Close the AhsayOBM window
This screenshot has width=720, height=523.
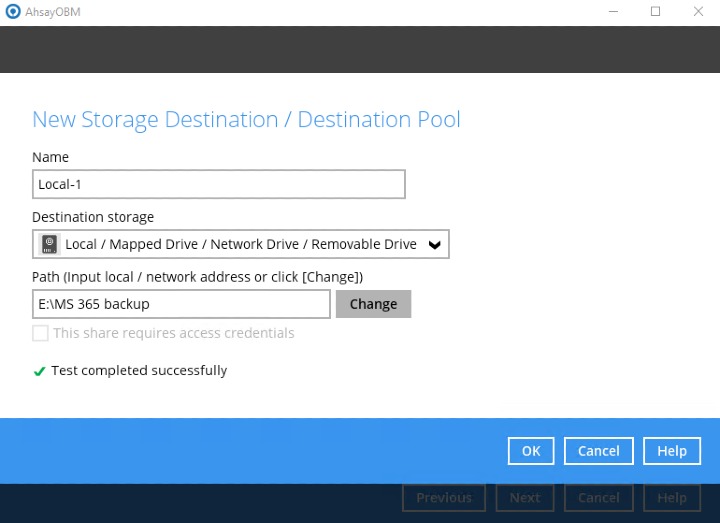click(698, 12)
